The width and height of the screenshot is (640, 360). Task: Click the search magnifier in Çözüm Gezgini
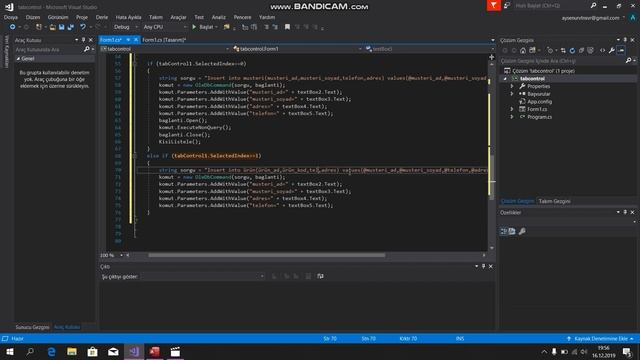[629, 61]
